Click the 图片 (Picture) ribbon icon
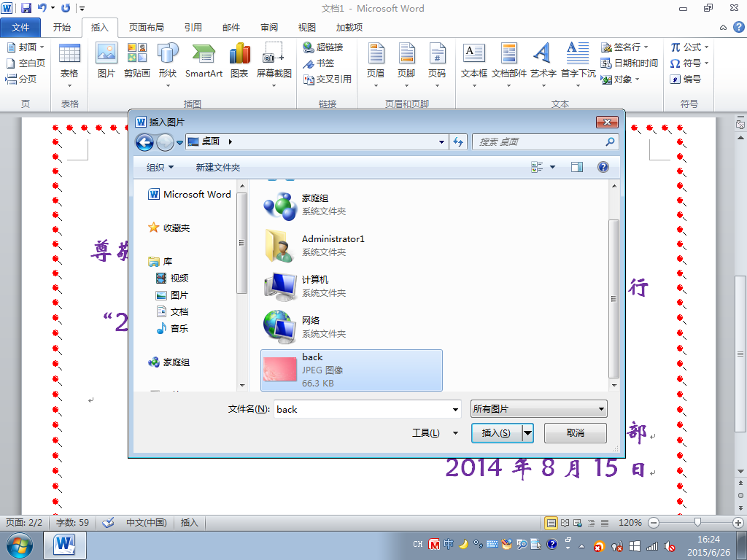The width and height of the screenshot is (747, 560). (x=107, y=60)
